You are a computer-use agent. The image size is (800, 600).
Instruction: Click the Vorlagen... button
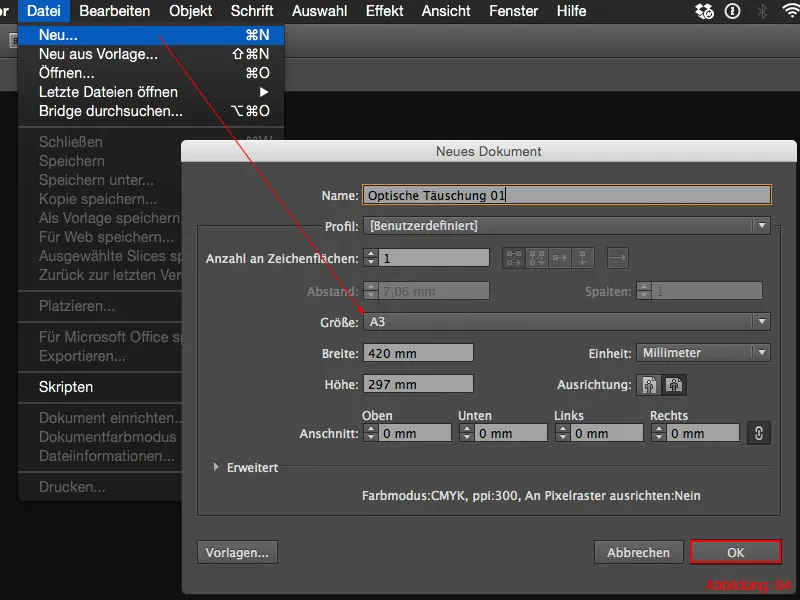237,552
